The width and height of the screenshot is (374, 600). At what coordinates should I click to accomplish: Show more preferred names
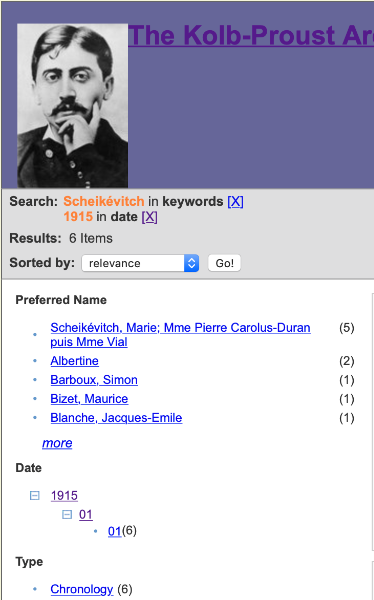click(x=57, y=443)
